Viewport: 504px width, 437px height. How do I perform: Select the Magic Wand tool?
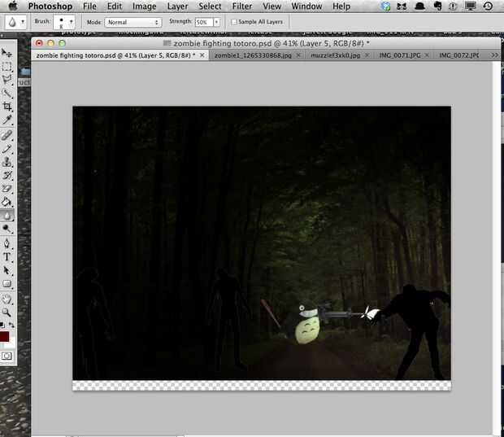[7, 94]
